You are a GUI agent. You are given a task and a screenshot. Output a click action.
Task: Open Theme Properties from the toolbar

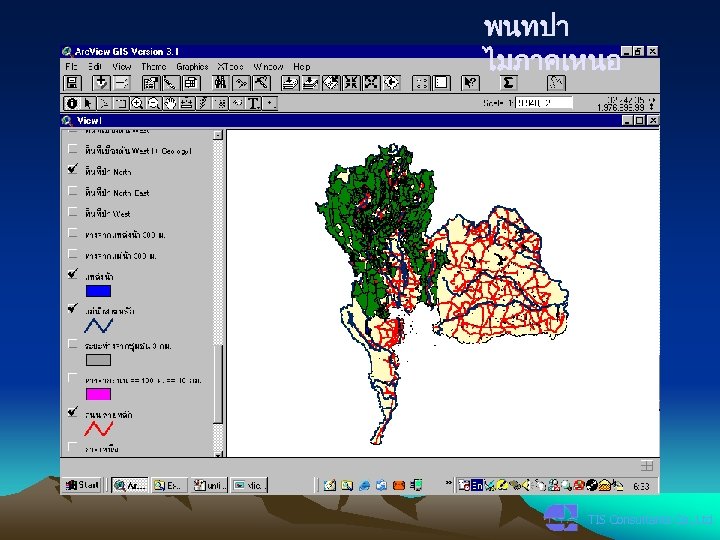[x=151, y=83]
